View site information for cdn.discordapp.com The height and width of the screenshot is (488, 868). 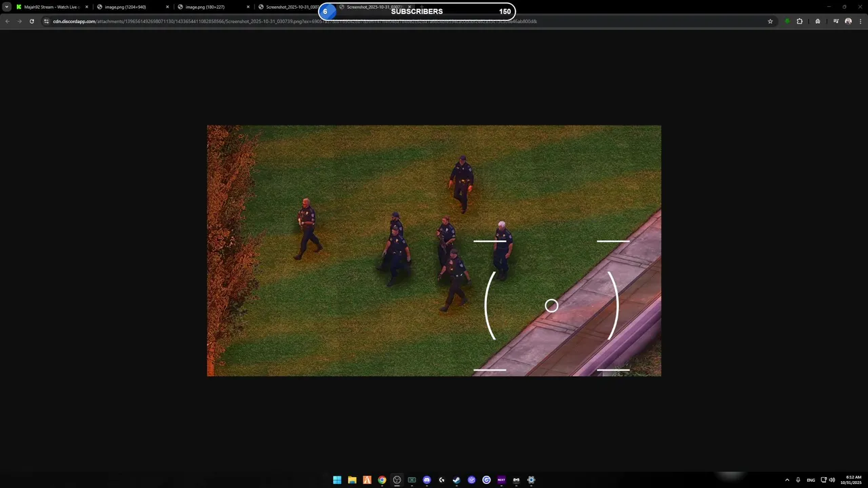(47, 21)
